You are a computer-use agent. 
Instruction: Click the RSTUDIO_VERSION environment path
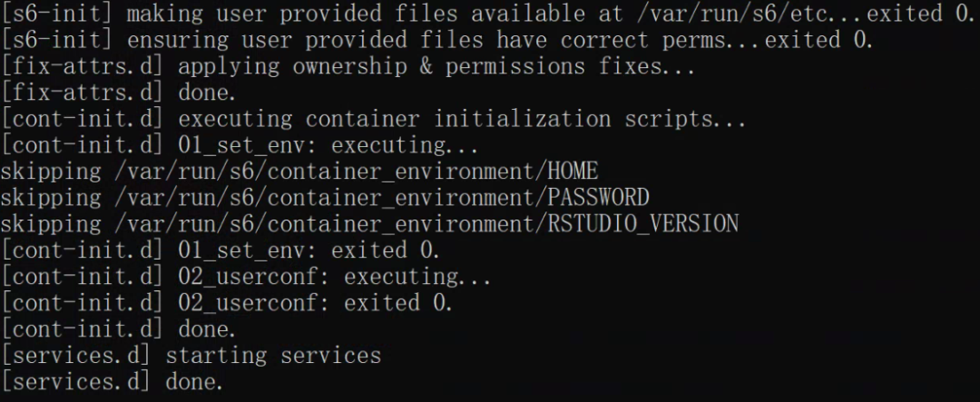426,224
